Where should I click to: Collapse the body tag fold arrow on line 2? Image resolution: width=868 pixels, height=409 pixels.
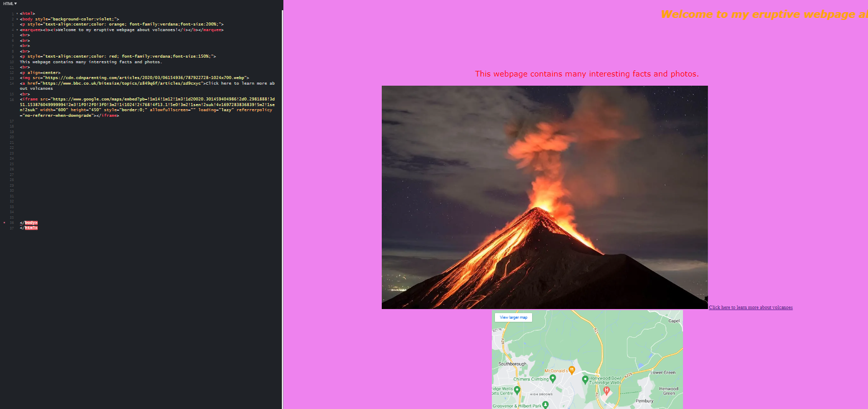[17, 19]
